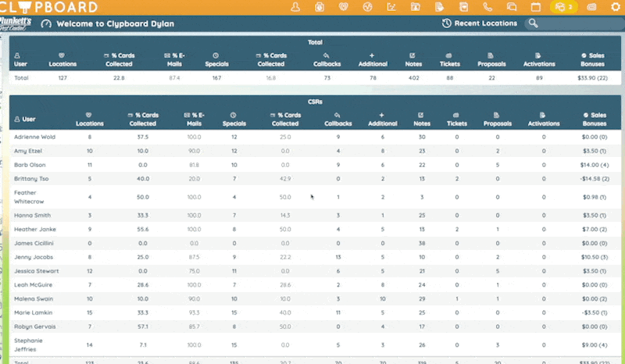625x364 pixels.
Task: Click Jenny Jacobs' $10.50 (3) bonus value
Action: pos(595,257)
